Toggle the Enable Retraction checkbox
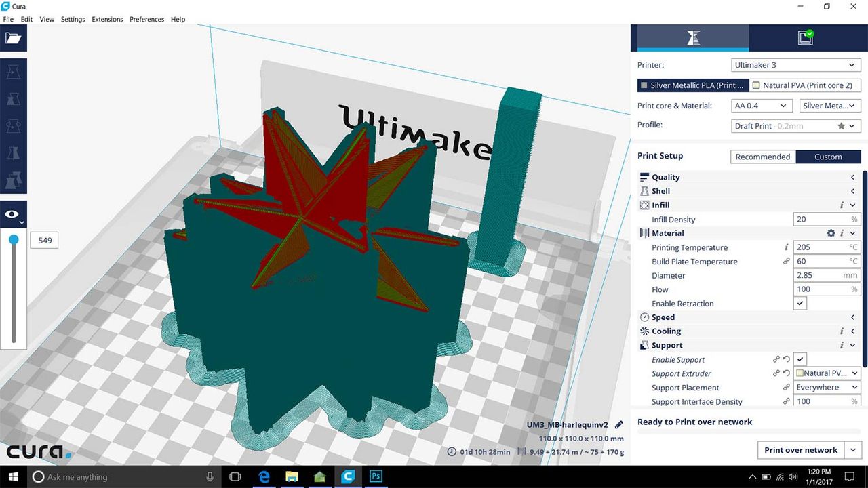868x488 pixels. coord(800,303)
